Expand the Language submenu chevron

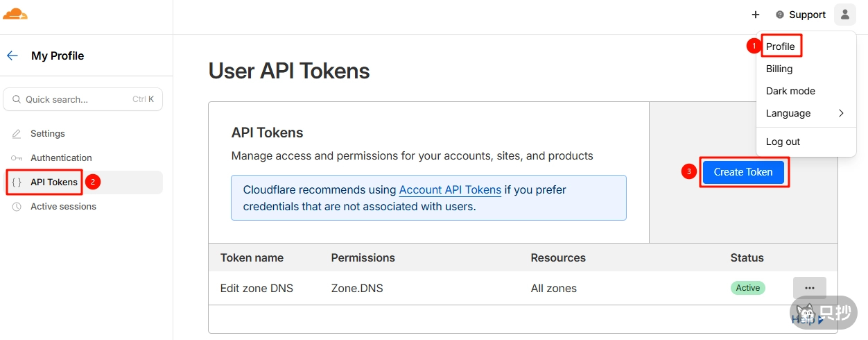(841, 113)
